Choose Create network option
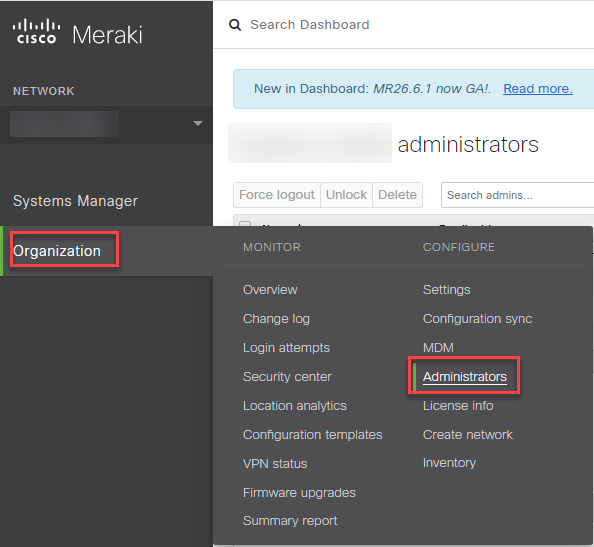This screenshot has width=594, height=547. [467, 435]
